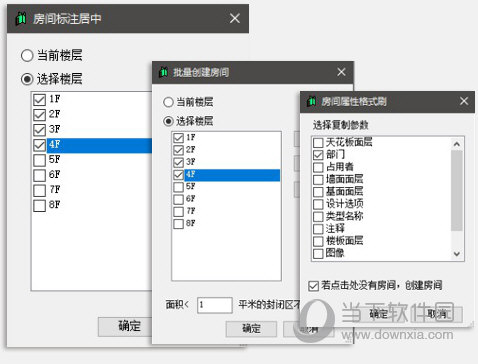Click the parameter list scrollbar thumb
Image resolution: width=478 pixels, height=364 pixels.
click(x=457, y=190)
